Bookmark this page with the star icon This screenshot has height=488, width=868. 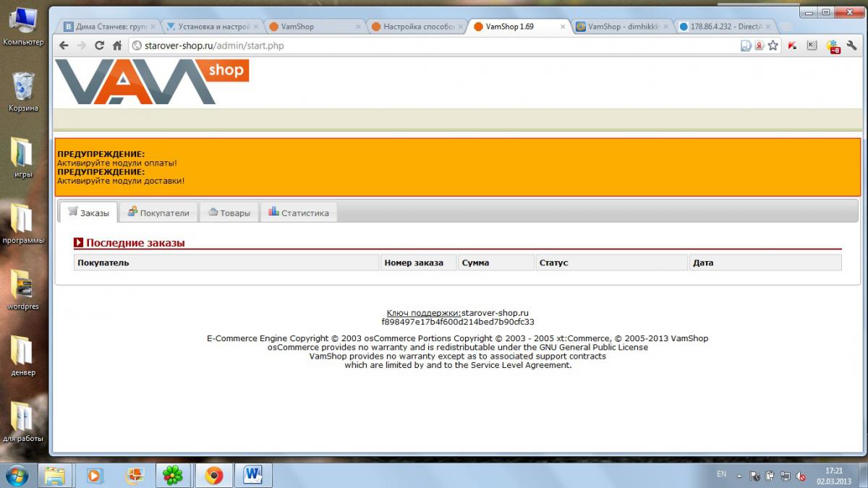tap(773, 46)
